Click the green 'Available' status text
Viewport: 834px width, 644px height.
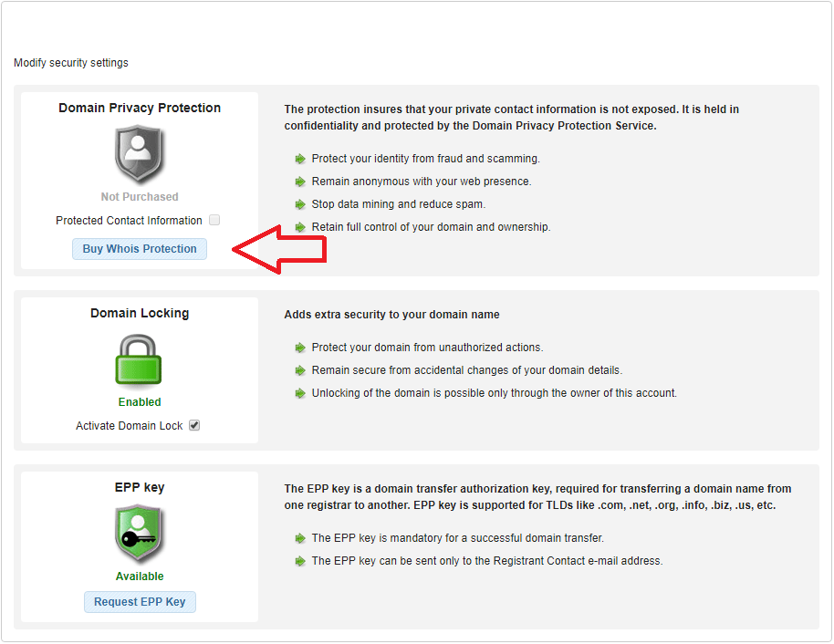140,576
